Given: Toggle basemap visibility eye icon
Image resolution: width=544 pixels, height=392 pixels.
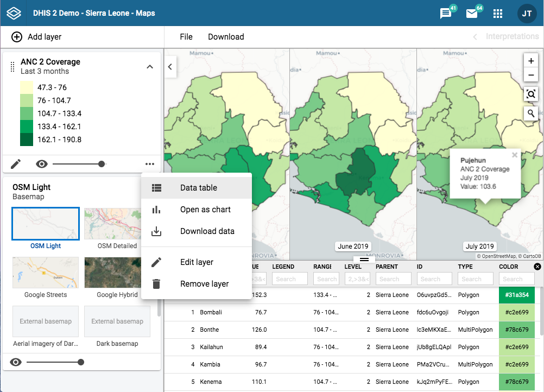Looking at the screenshot, I should pos(16,362).
